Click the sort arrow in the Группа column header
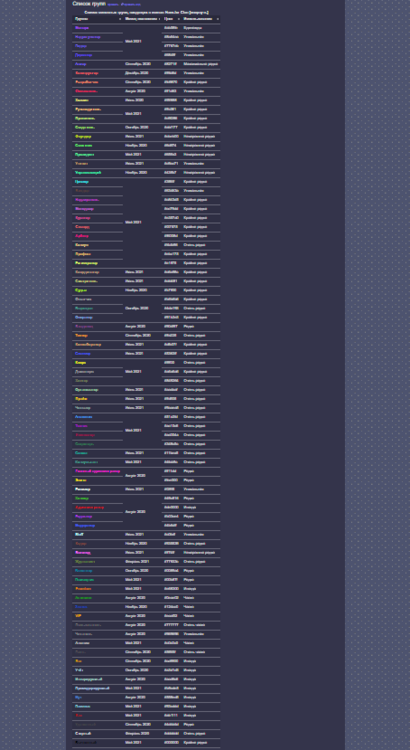 pyautogui.click(x=120, y=19)
